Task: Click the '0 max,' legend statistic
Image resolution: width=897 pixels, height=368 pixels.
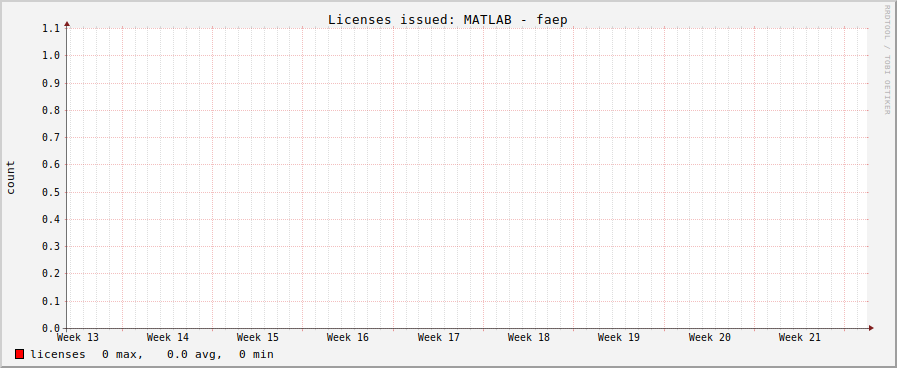Action: pos(122,354)
